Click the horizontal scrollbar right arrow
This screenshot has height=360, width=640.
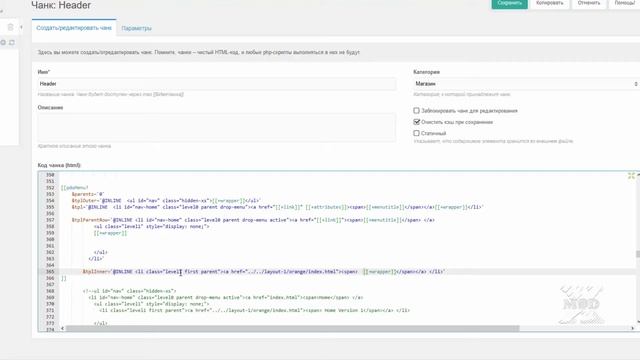click(633, 328)
